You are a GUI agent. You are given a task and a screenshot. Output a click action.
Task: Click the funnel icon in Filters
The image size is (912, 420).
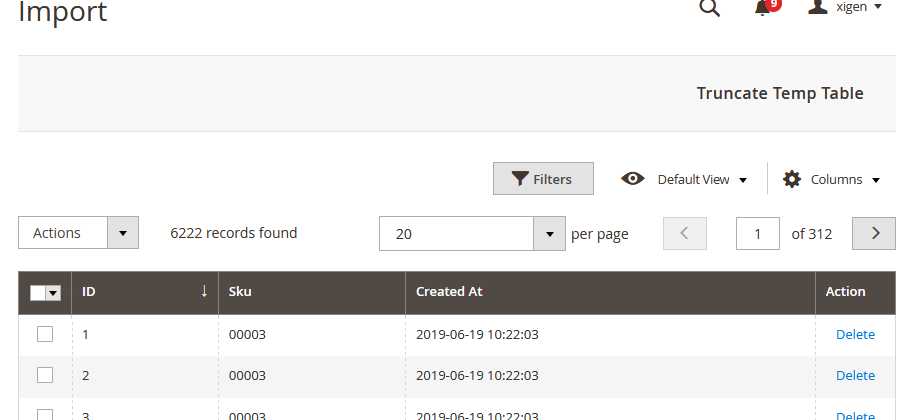[520, 179]
